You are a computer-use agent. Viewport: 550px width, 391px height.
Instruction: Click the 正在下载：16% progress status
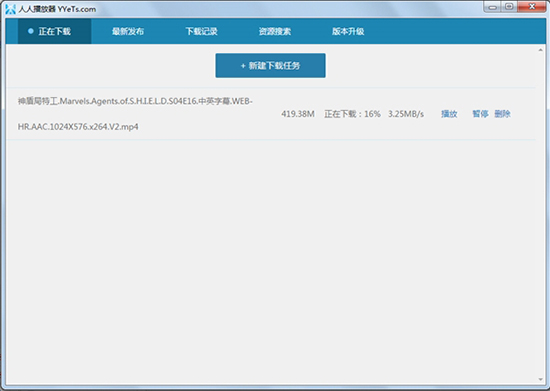pyautogui.click(x=352, y=114)
